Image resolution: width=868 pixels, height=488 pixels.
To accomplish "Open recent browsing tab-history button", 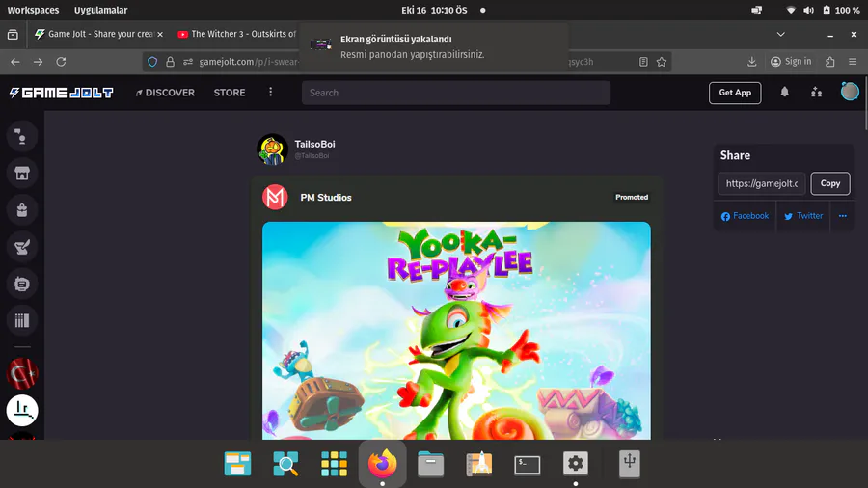I will click(x=13, y=35).
